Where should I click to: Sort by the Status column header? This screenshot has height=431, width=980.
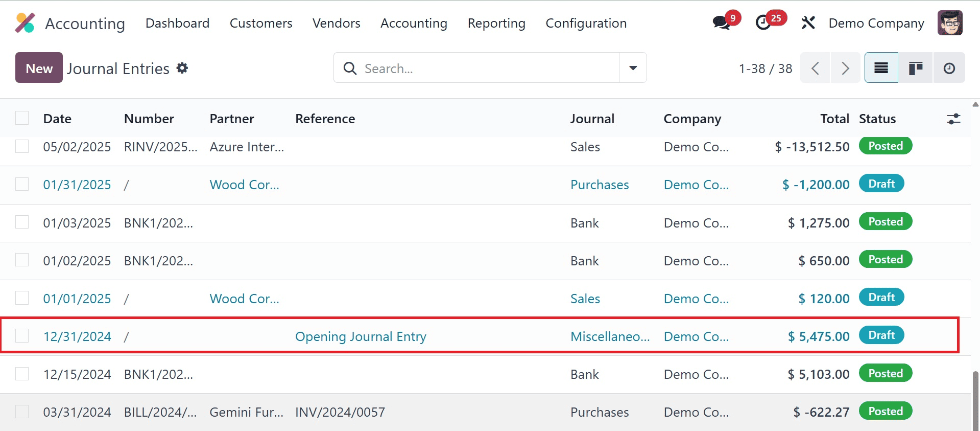point(877,119)
